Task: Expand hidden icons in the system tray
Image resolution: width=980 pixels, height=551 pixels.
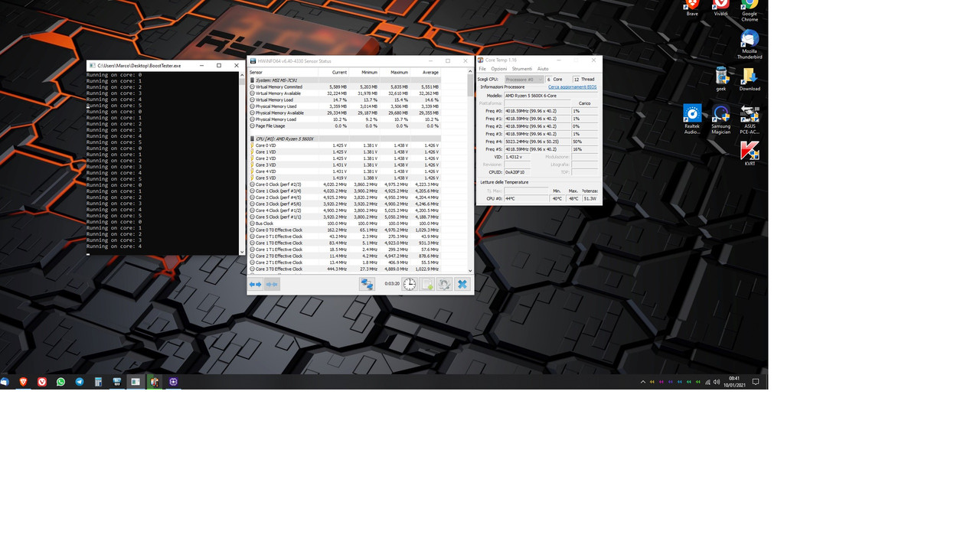Action: pyautogui.click(x=642, y=381)
